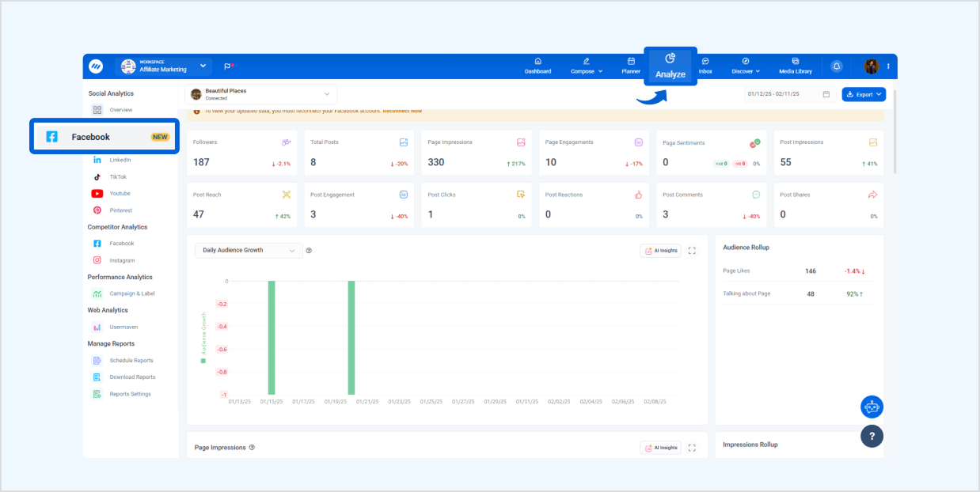Open the Planner section
The width and height of the screenshot is (980, 492).
(630, 66)
